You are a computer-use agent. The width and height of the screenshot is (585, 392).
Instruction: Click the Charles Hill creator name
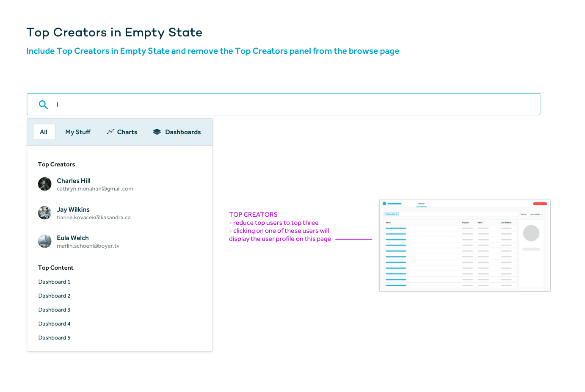(x=74, y=181)
